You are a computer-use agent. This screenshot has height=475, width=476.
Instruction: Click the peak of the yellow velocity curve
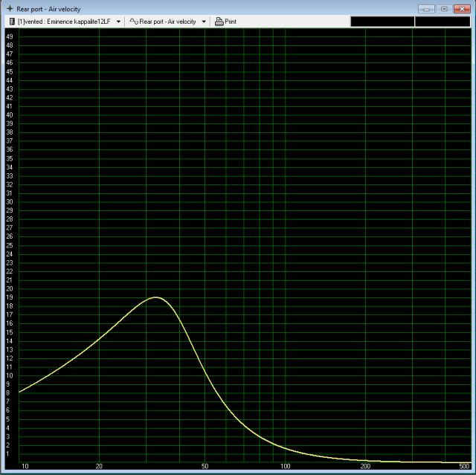click(x=155, y=297)
